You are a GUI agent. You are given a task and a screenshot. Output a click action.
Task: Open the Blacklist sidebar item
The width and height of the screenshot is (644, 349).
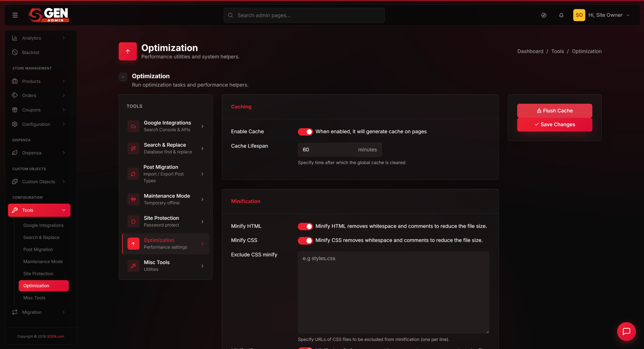click(x=39, y=52)
